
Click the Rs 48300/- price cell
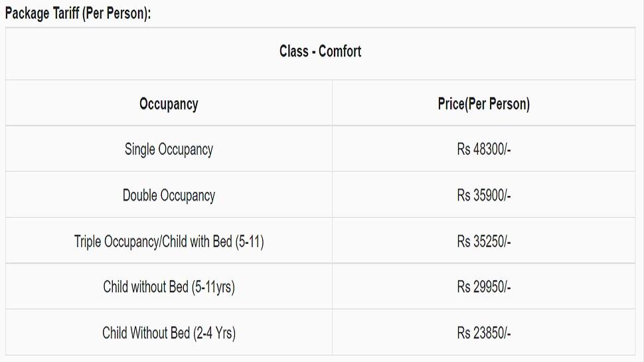(484, 149)
